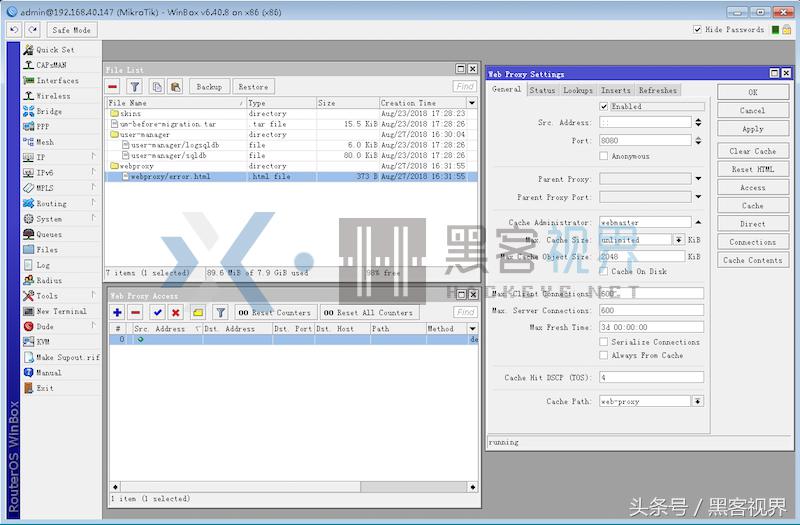Open PPP sidebar entry

coord(43,127)
